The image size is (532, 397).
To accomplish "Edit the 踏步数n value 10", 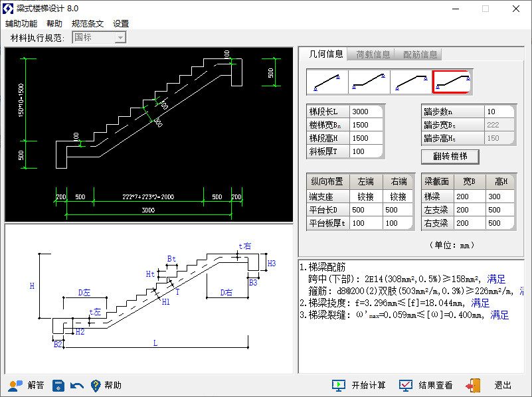I will point(499,112).
